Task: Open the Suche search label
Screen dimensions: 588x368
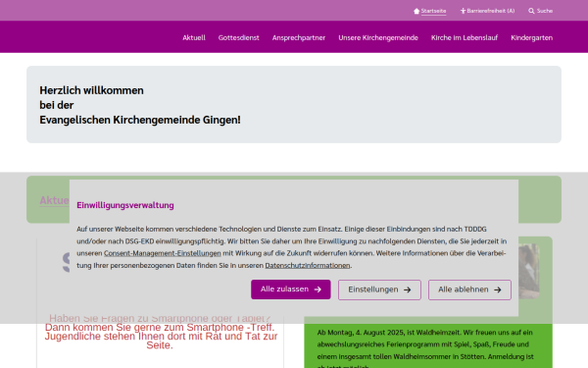Action: (545, 11)
